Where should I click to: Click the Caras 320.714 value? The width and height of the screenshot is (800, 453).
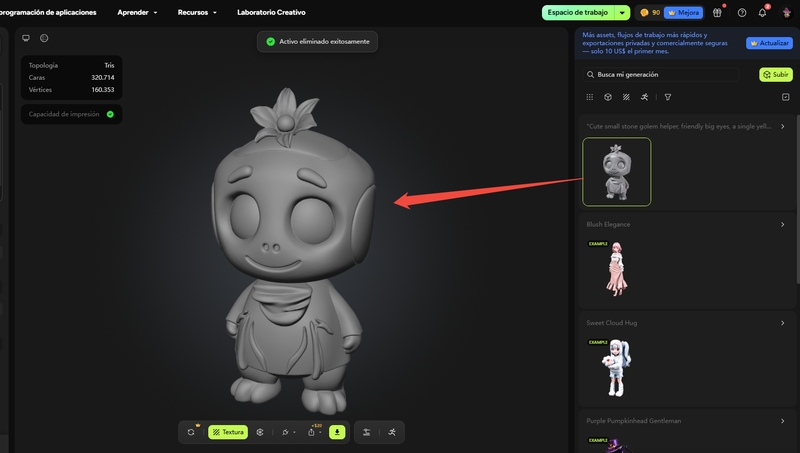(103, 78)
